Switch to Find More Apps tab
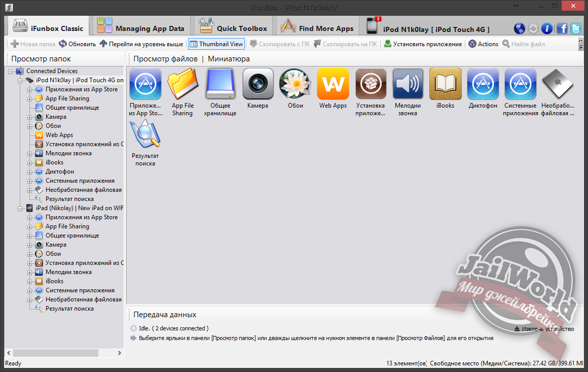The image size is (588, 372). coord(317,27)
